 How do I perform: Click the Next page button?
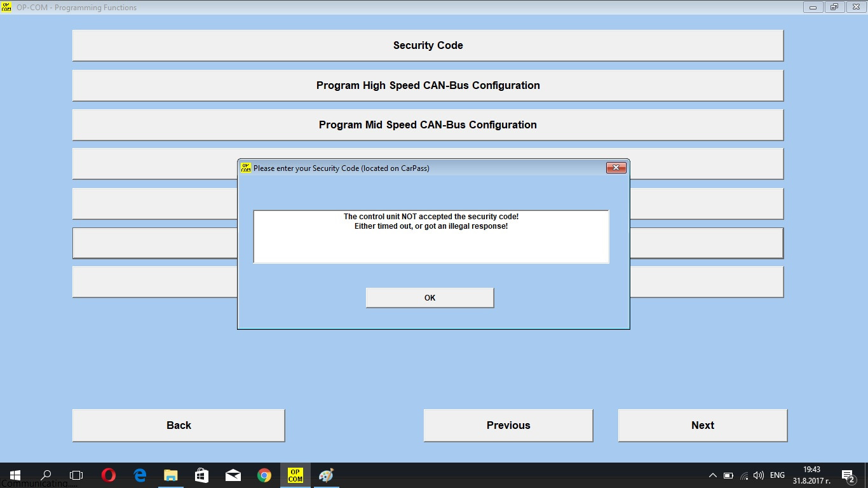703,425
